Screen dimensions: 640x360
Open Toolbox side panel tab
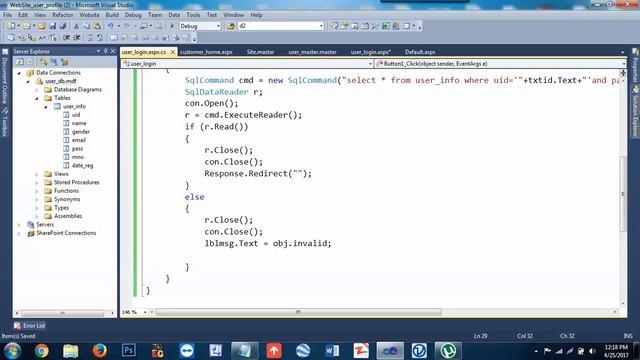tap(5, 121)
